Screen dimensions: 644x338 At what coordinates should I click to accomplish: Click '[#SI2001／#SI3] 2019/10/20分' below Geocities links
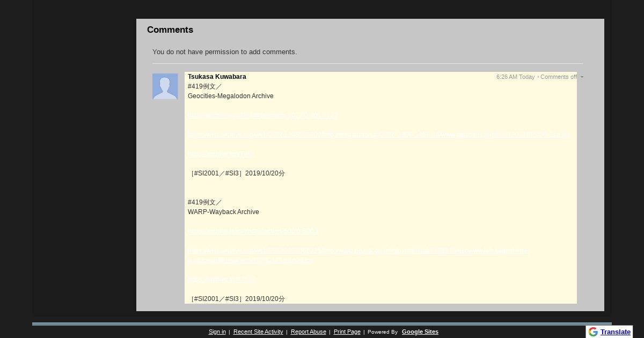coord(237,173)
